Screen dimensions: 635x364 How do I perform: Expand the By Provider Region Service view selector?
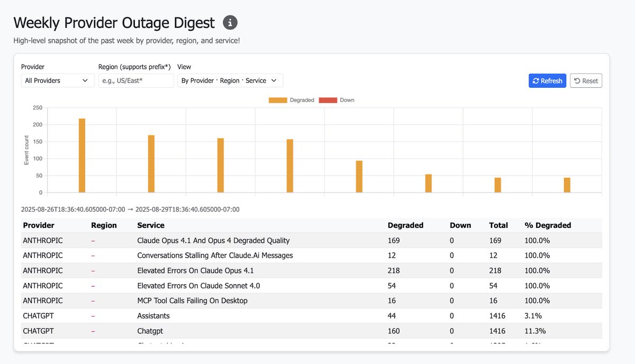coord(230,80)
